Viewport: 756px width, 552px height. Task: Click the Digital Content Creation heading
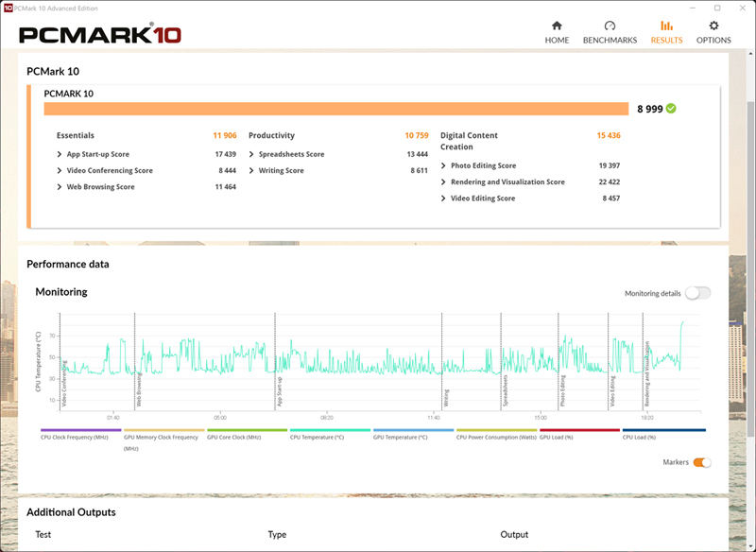469,141
